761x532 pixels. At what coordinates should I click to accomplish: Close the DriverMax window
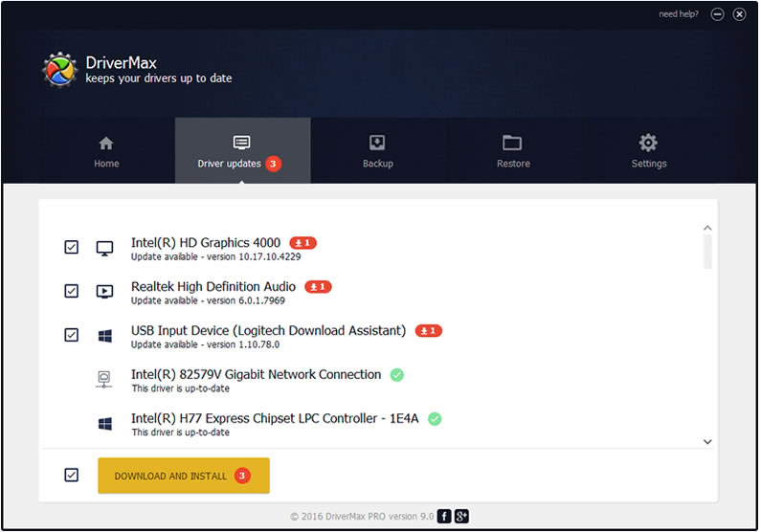739,14
